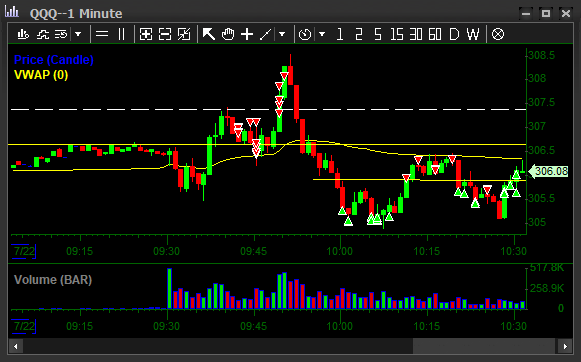The image size is (581, 362).
Task: Select the hand pan tool
Action: coord(228,34)
